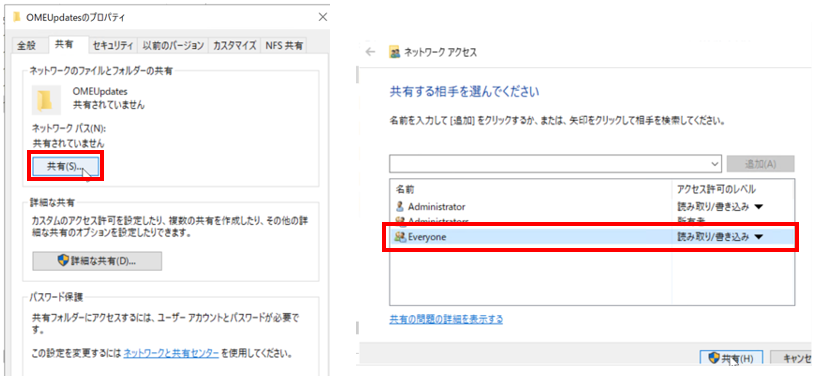822x376 pixels.
Task: Click the shield icon on the 共有(H) button
Action: pos(713,358)
